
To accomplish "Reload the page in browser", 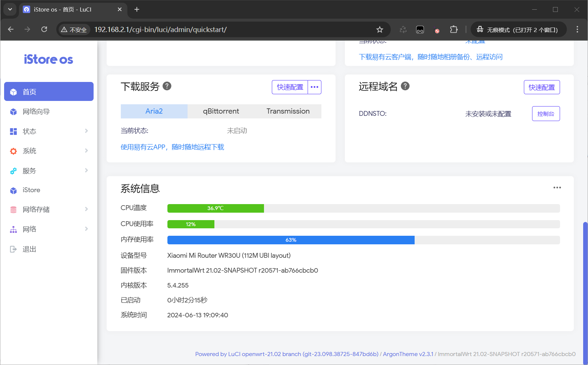I will click(44, 29).
